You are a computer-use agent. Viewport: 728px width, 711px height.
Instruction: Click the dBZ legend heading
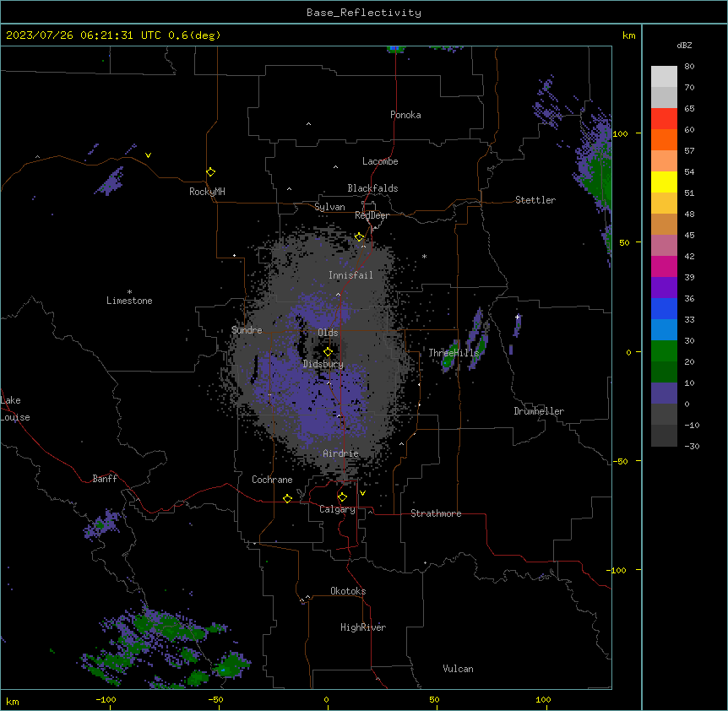pyautogui.click(x=684, y=45)
